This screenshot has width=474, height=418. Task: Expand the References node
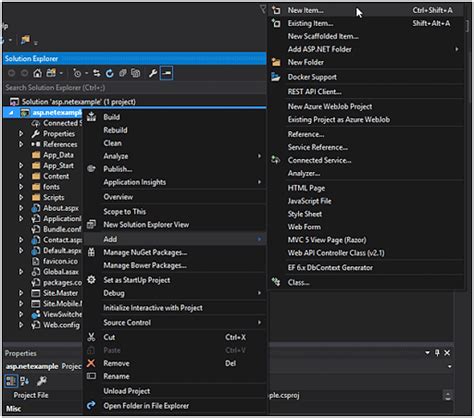tap(21, 144)
